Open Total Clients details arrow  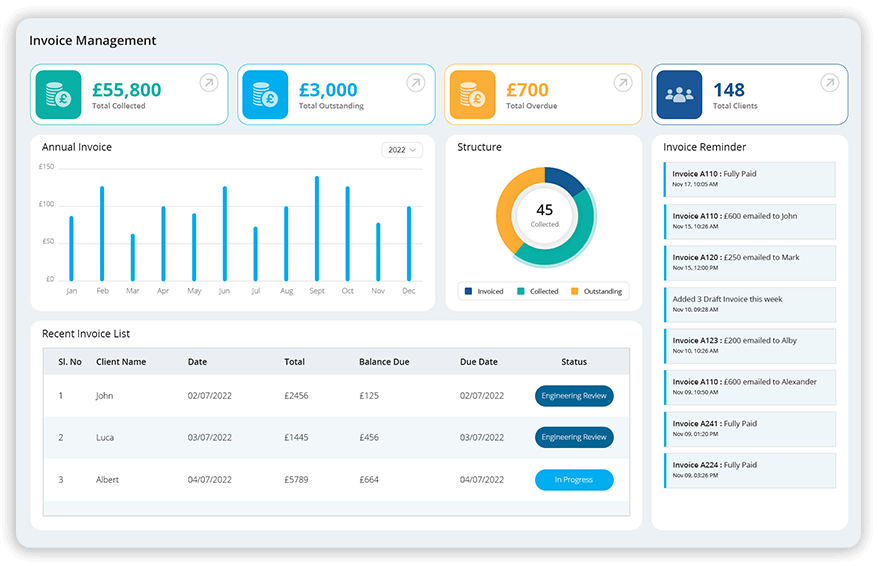(x=829, y=83)
